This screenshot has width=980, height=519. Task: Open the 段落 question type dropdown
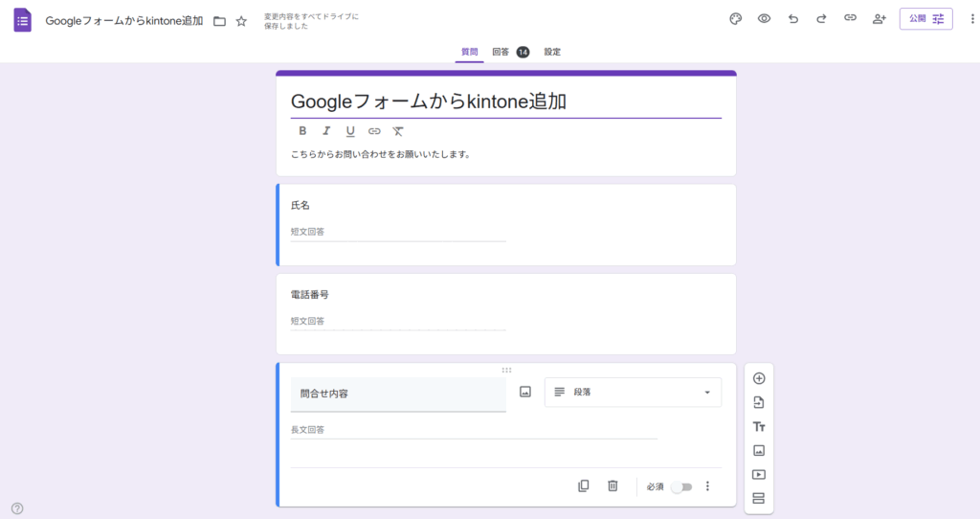tap(634, 392)
